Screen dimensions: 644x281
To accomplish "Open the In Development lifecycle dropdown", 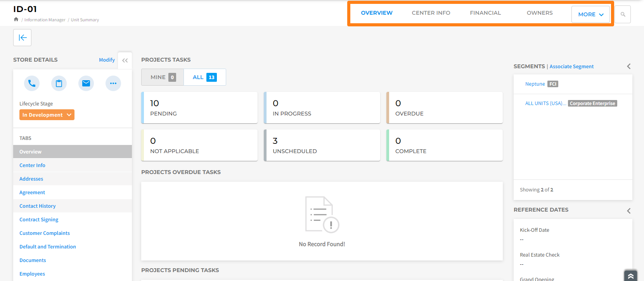I will coord(47,115).
